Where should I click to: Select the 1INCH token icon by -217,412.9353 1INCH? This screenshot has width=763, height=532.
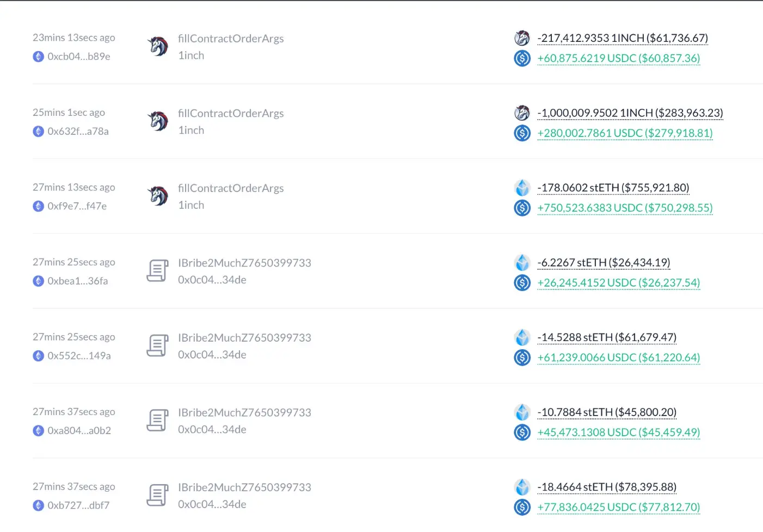click(x=522, y=38)
